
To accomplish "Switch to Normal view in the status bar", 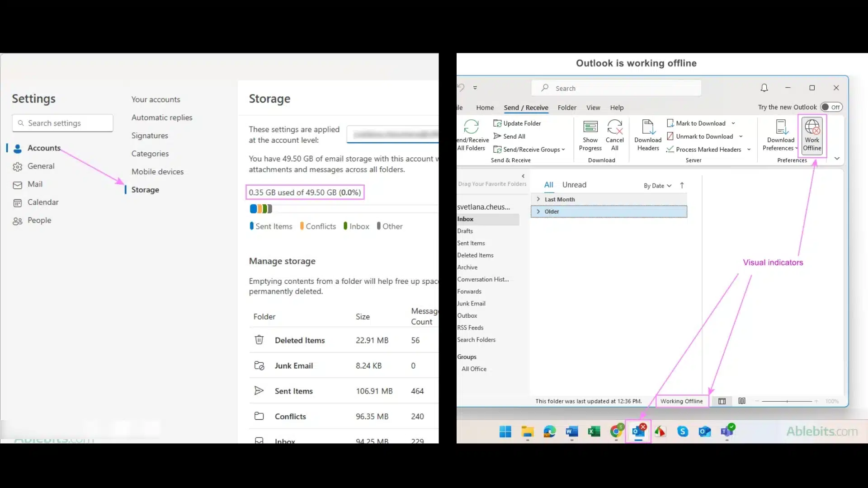I will tap(722, 401).
